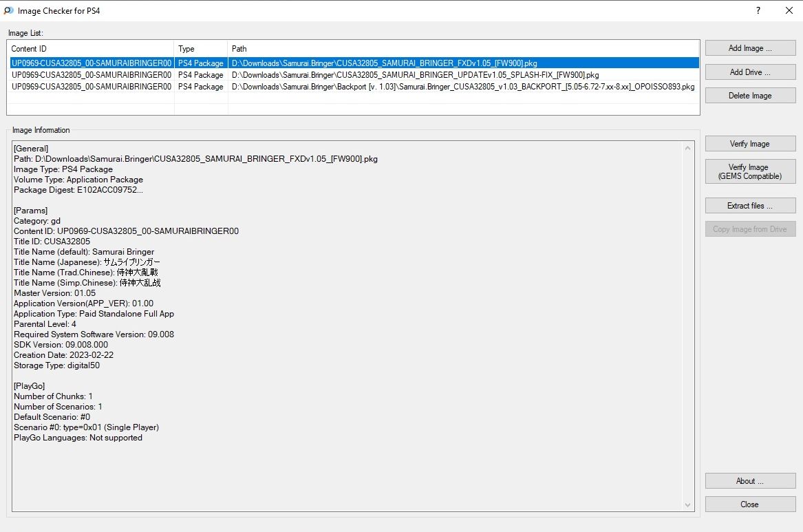Click the Close button at bottom right
803x532 pixels.
tap(750, 505)
